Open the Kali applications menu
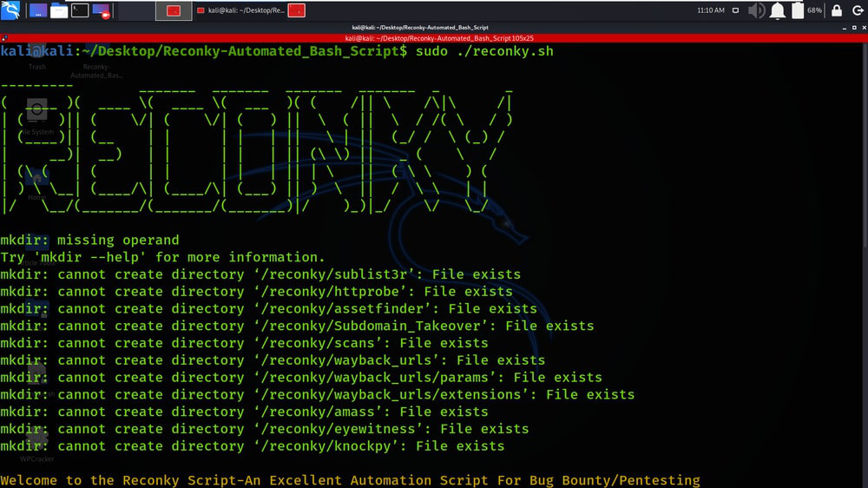 pyautogui.click(x=10, y=10)
